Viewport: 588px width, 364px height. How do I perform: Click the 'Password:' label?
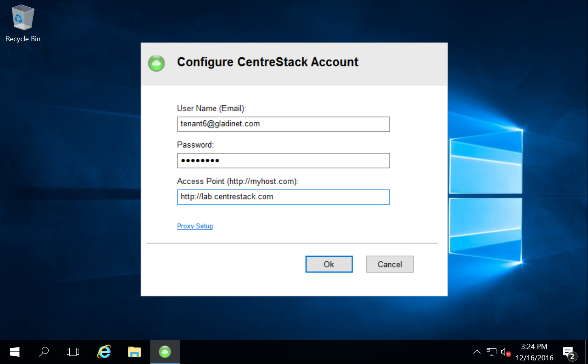tap(195, 145)
